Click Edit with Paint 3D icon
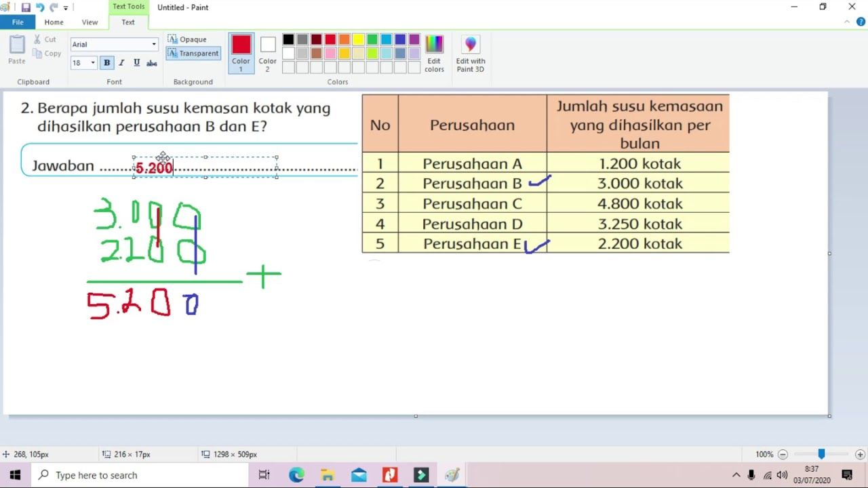The width and height of the screenshot is (868, 488). pyautogui.click(x=471, y=54)
